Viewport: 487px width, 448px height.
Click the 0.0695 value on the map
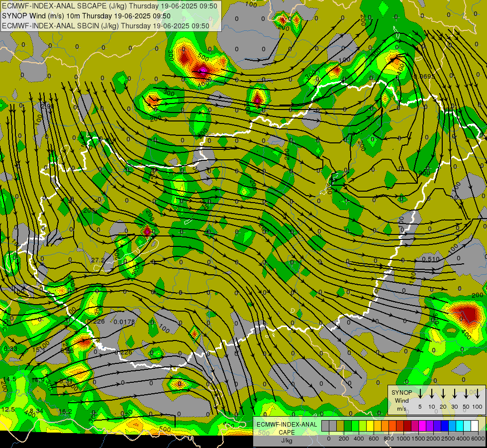[x=424, y=77]
